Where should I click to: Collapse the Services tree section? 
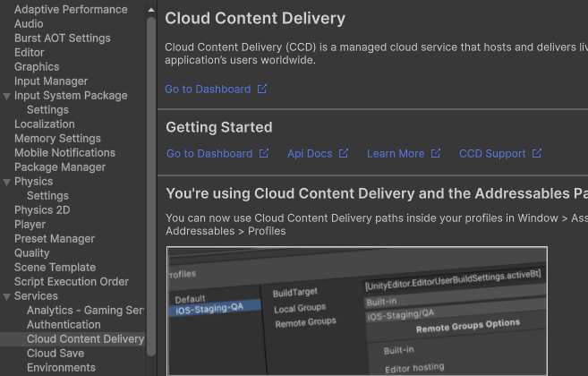tap(6, 296)
